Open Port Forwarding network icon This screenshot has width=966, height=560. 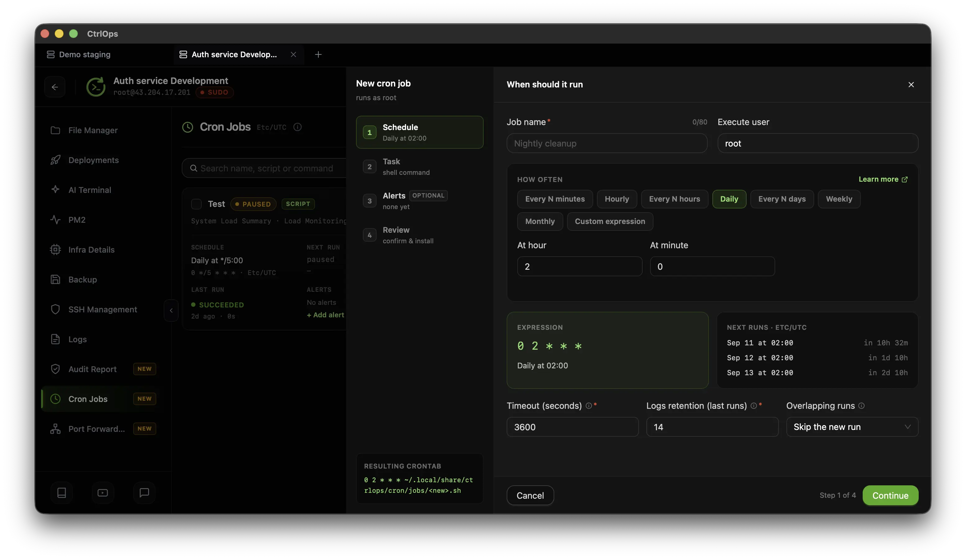point(55,429)
